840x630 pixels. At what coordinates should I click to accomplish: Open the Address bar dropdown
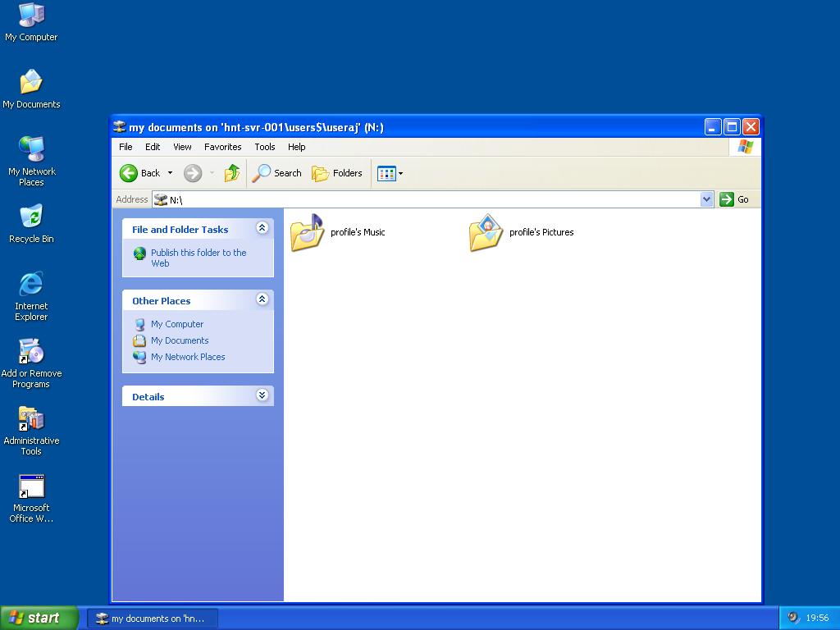tap(706, 199)
